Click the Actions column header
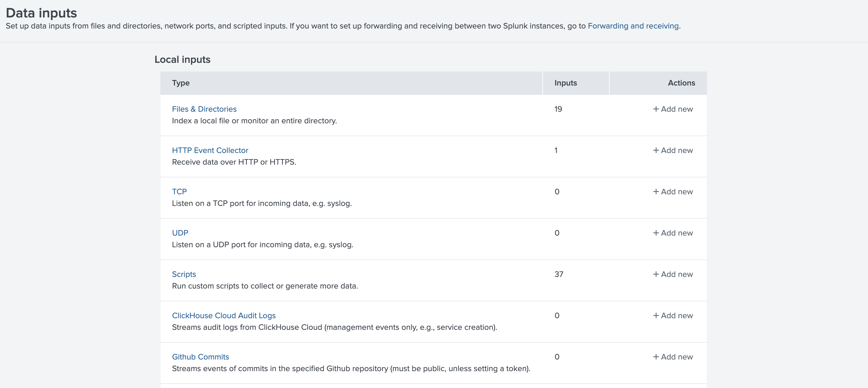The height and width of the screenshot is (388, 868). pos(681,83)
